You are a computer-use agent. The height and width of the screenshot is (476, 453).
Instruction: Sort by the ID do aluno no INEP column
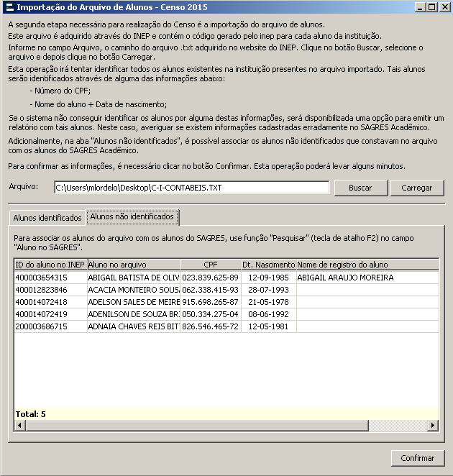pos(50,265)
